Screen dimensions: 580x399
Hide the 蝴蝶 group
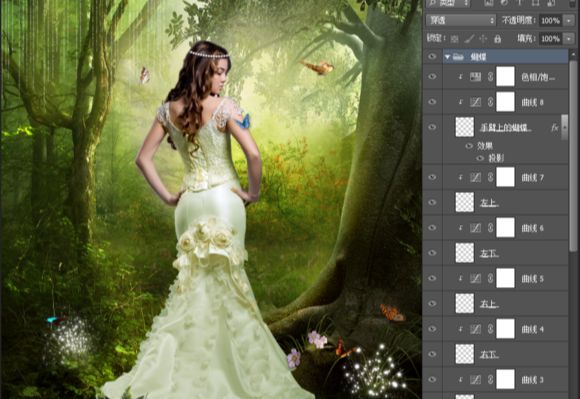[432, 57]
